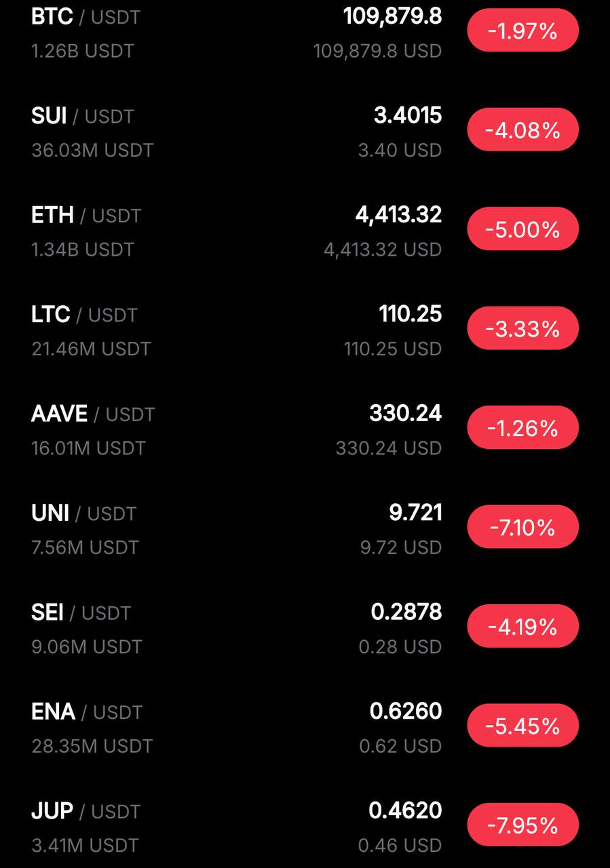Screen dimensions: 610x868
Task: Tap the -3.33% LTC change badge
Action: point(522,328)
